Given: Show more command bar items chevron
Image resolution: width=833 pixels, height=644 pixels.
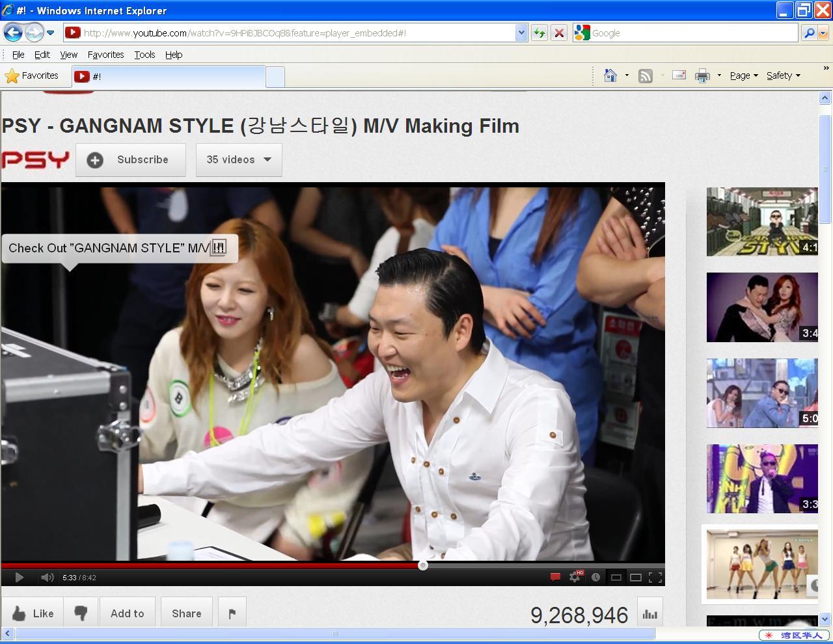Looking at the screenshot, I should click(x=826, y=68).
